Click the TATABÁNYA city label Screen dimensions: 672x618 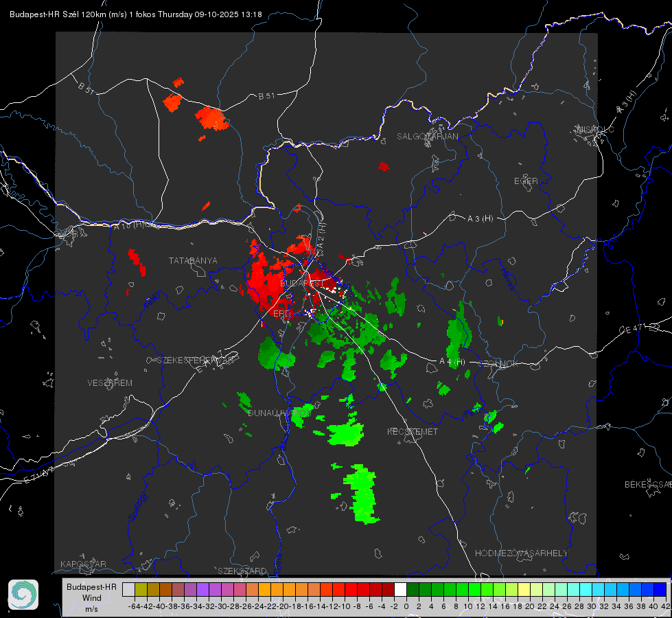tap(193, 261)
